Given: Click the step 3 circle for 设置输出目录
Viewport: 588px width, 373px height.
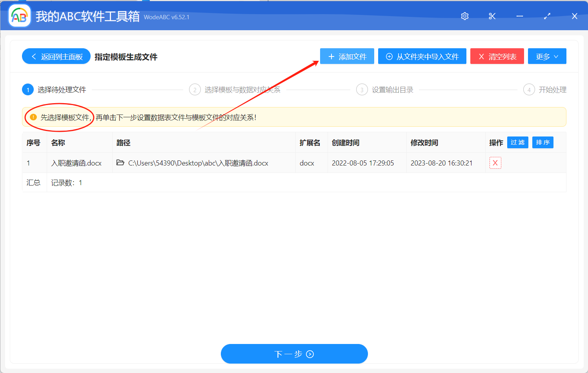Looking at the screenshot, I should tap(362, 89).
